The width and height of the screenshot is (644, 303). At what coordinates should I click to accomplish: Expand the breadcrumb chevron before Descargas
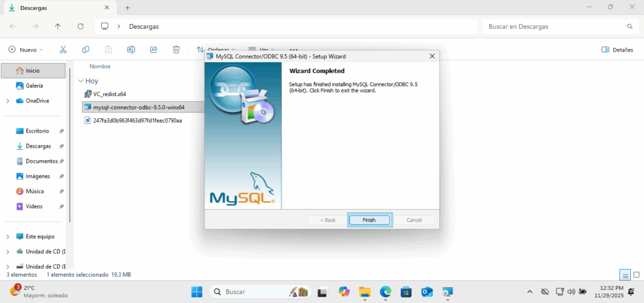[x=119, y=26]
